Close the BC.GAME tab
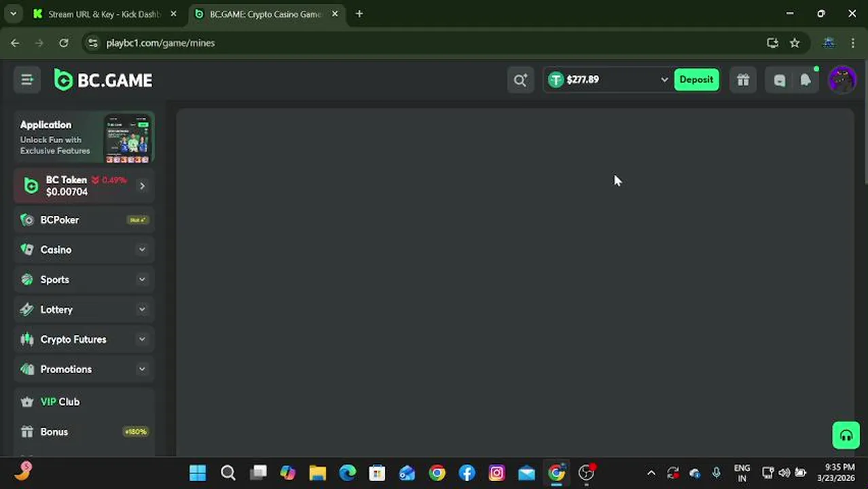The width and height of the screenshot is (868, 489). tap(335, 14)
